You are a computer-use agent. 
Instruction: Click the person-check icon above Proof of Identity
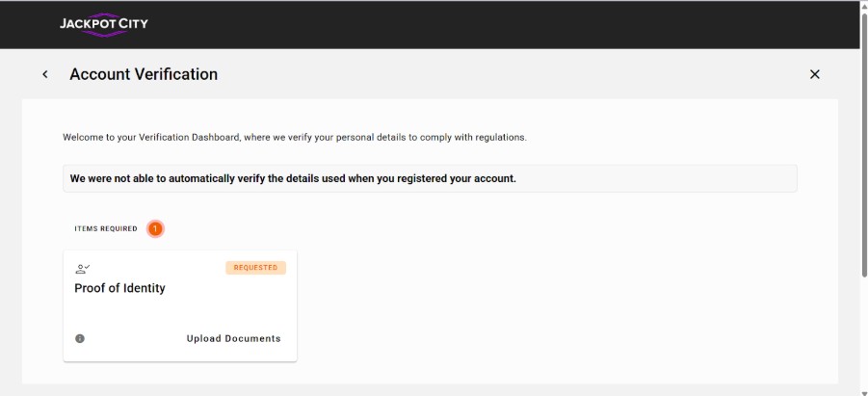[83, 268]
